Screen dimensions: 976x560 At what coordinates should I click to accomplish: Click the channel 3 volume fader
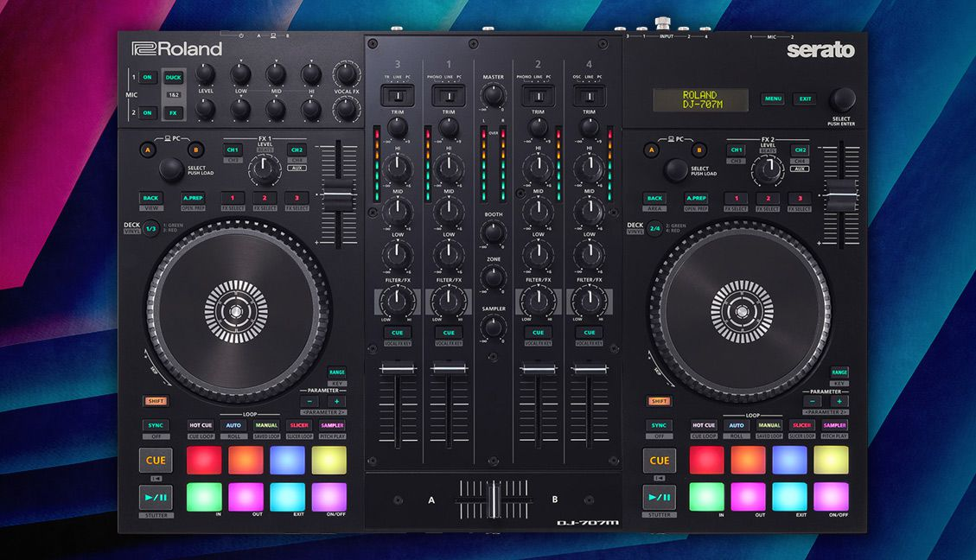pos(398,369)
